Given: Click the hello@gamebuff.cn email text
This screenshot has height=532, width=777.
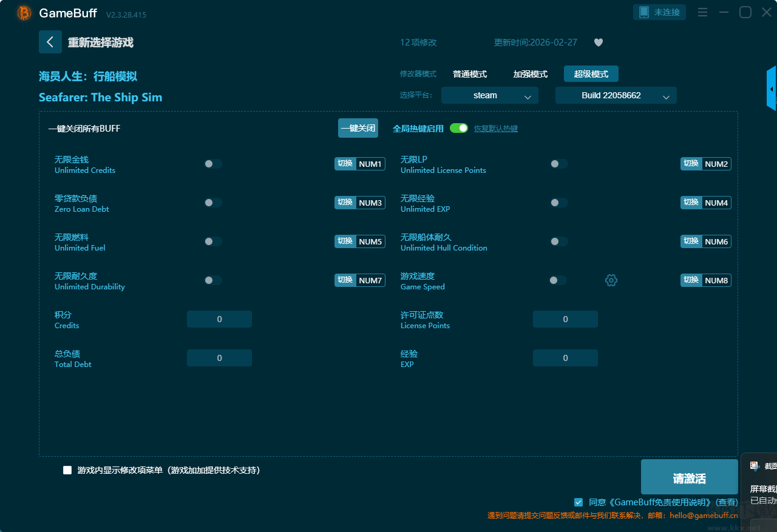Looking at the screenshot, I should tap(704, 516).
